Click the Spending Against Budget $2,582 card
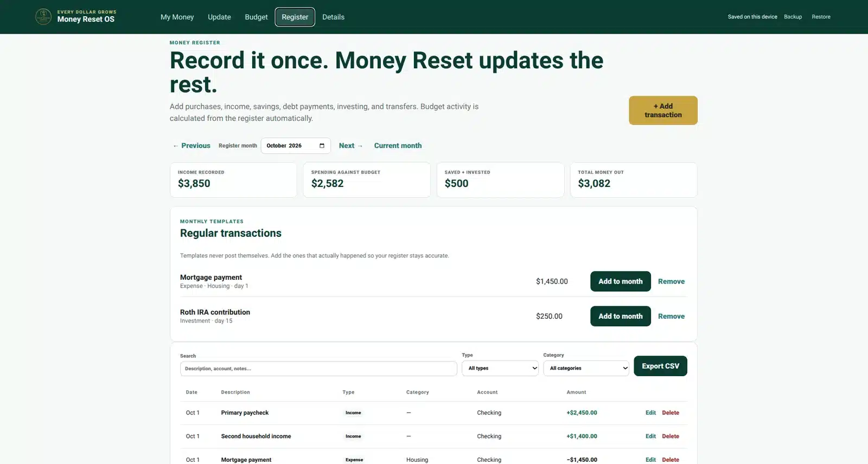The width and height of the screenshot is (868, 464). point(367,180)
